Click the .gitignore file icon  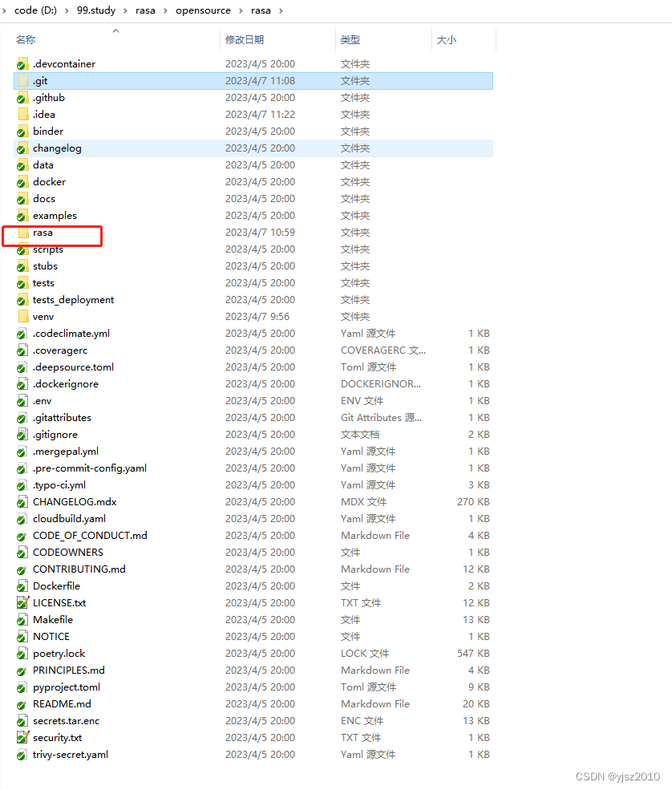22,434
